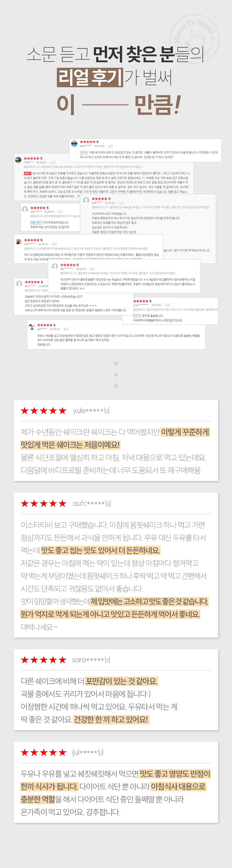232x868 pixels.
Task: Click yule's profile photo in collage
Action: coord(19,242)
